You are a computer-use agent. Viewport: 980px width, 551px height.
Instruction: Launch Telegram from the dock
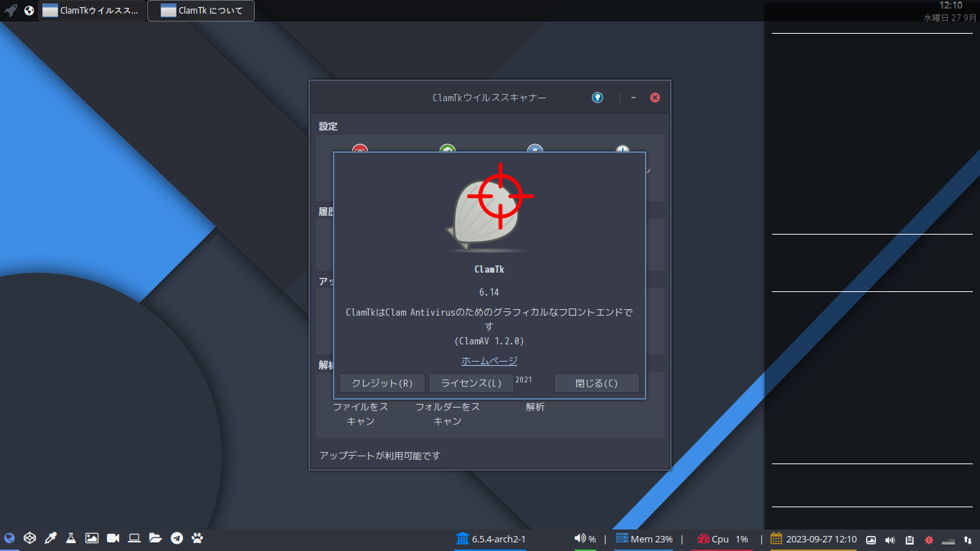(176, 538)
